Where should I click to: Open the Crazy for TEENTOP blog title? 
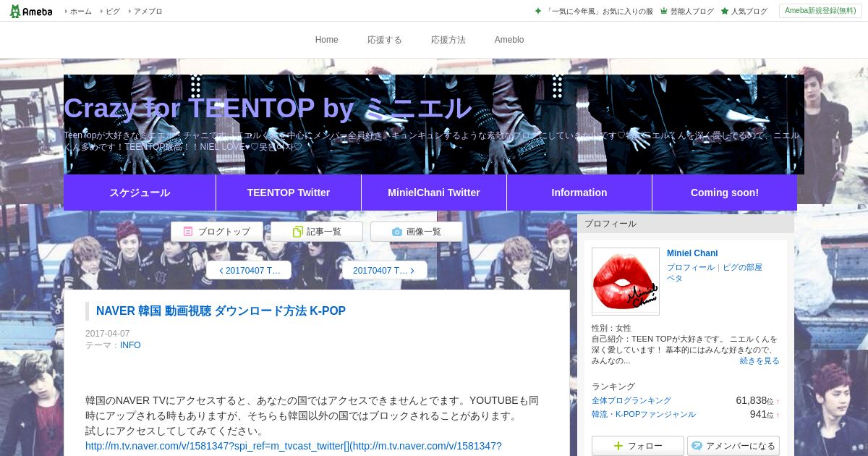(x=268, y=108)
